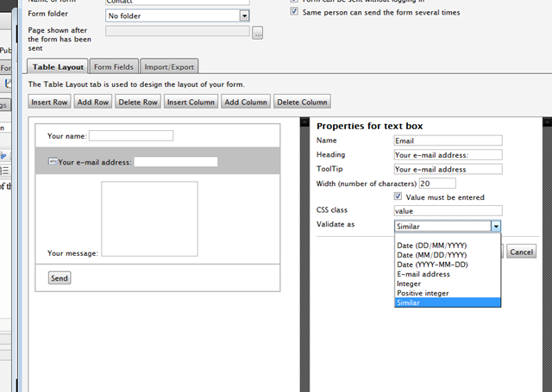The height and width of the screenshot is (392, 552).
Task: Switch to the Form Fields tab
Action: pos(114,66)
